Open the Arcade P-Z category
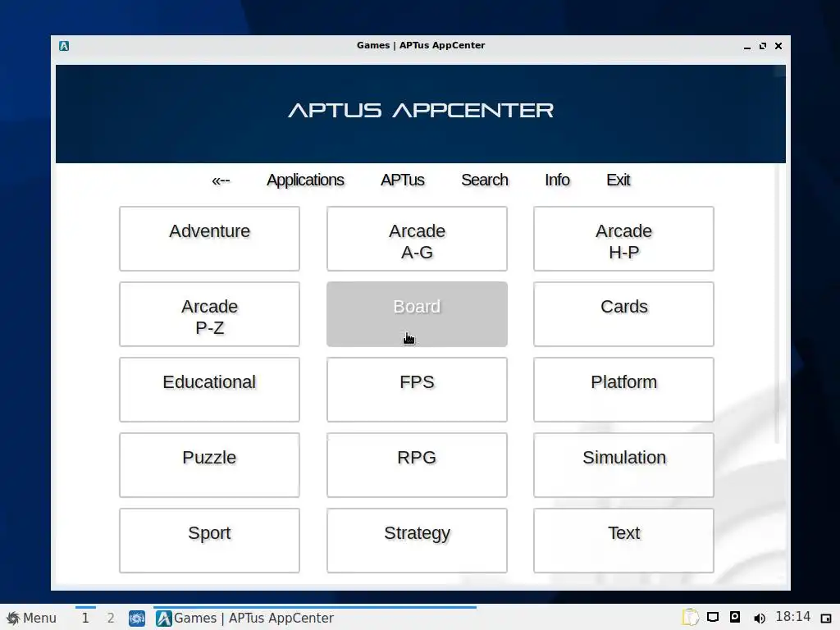 209,314
